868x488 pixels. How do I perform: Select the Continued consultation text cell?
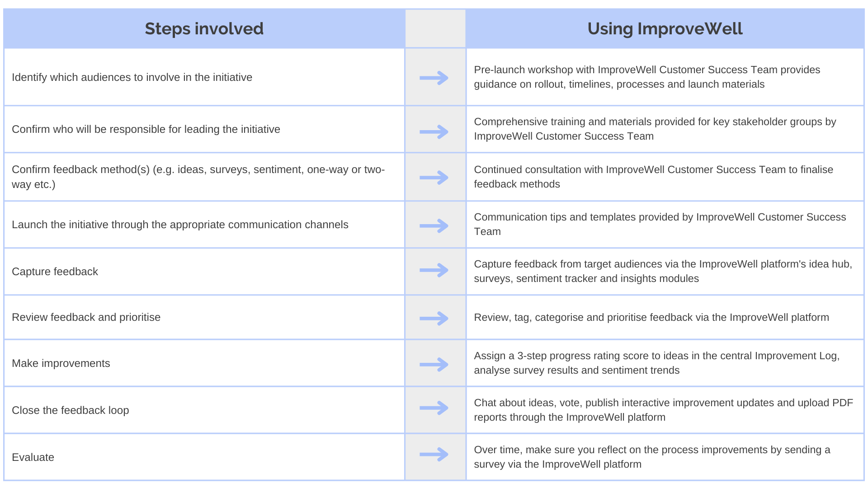665,177
